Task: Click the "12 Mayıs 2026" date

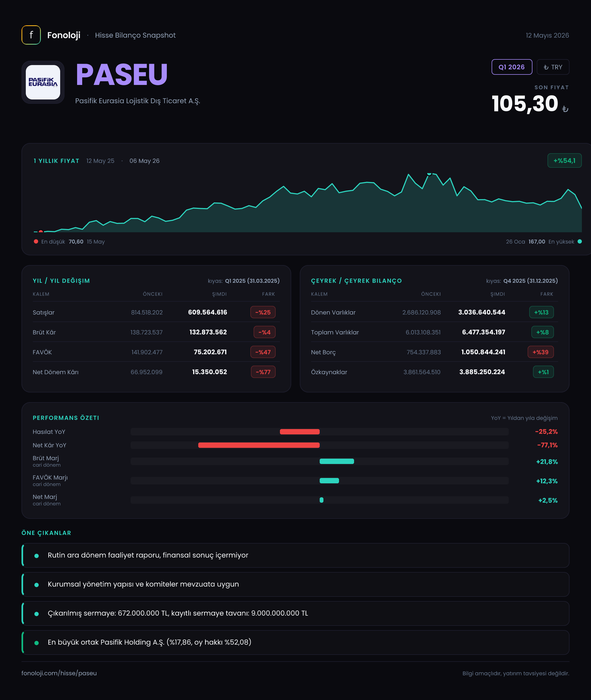Action: [547, 35]
